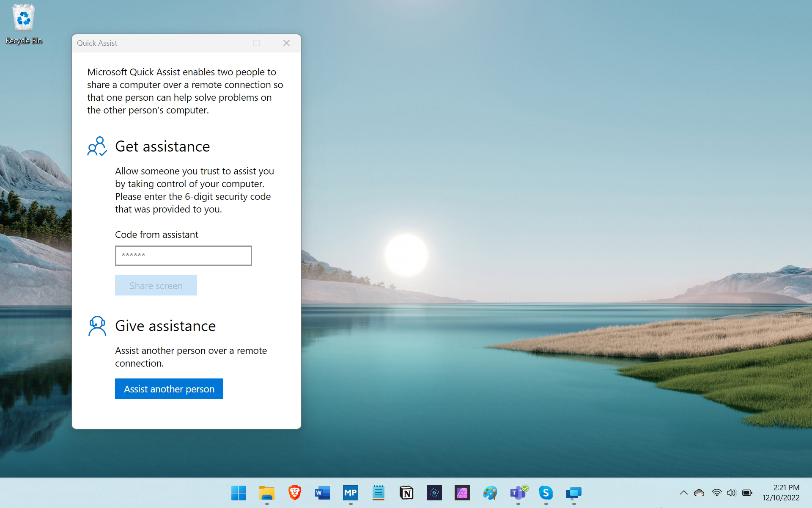Click the Share screen button
Image resolution: width=812 pixels, height=508 pixels.
156,285
